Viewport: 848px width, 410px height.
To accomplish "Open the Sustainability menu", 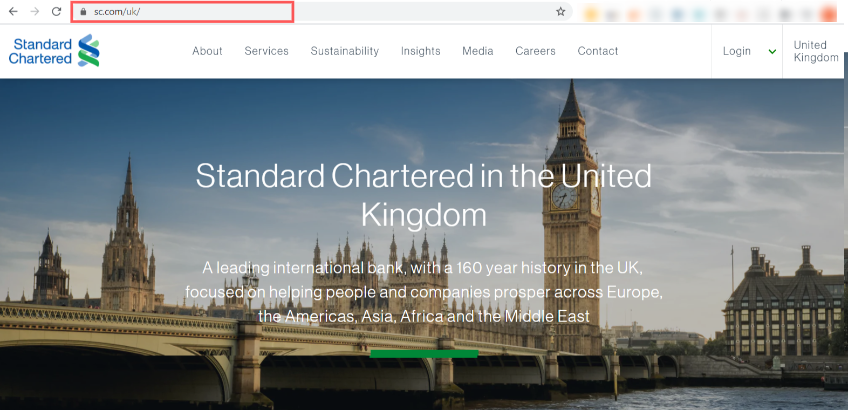I will [x=344, y=51].
